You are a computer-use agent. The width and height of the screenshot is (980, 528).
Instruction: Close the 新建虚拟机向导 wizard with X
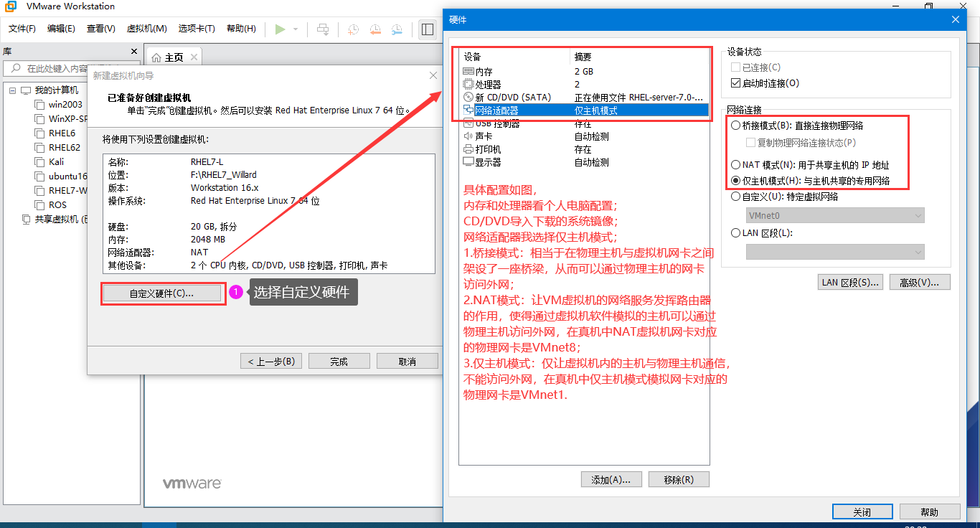click(433, 75)
